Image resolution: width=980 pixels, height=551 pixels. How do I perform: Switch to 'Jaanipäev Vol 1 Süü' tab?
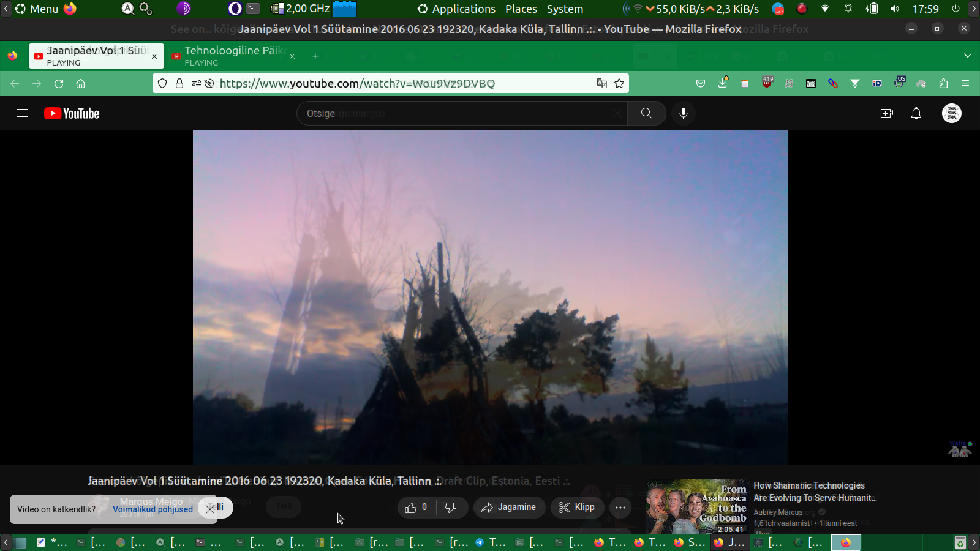[96, 56]
